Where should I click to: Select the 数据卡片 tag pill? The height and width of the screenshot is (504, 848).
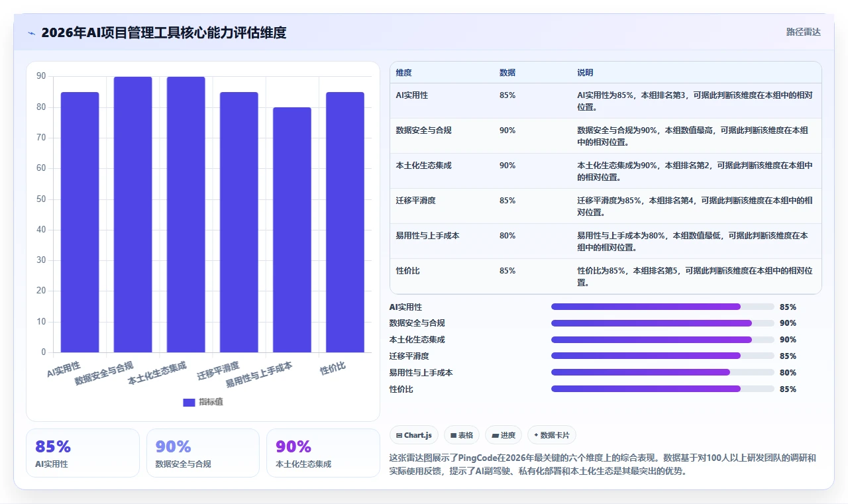point(552,435)
